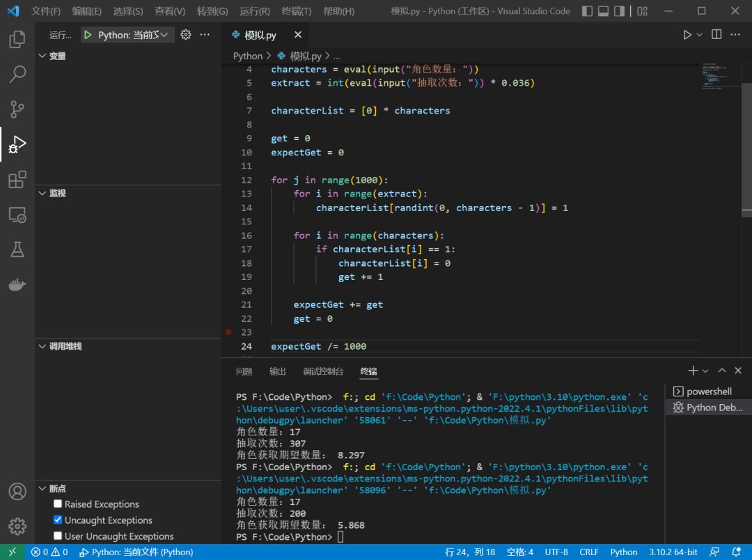Switch to the 调试控制台 panel tab
752x560 pixels.
point(323,371)
